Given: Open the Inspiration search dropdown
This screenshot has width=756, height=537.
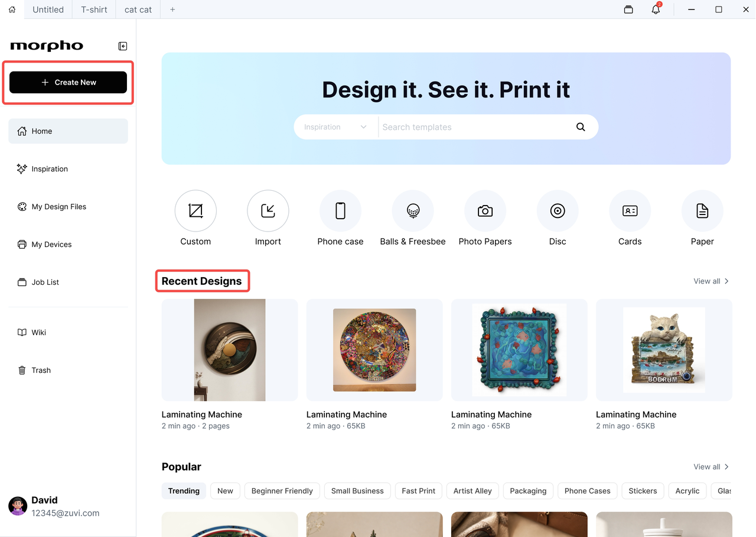Looking at the screenshot, I should (335, 127).
